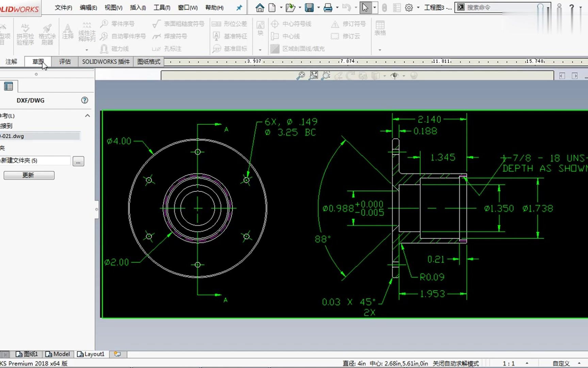
Task: Open the PropertyManager tab icon
Action: (x=9, y=87)
